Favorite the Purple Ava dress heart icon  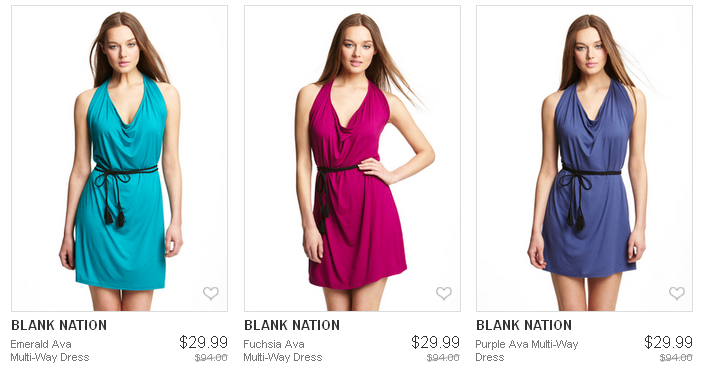[676, 293]
